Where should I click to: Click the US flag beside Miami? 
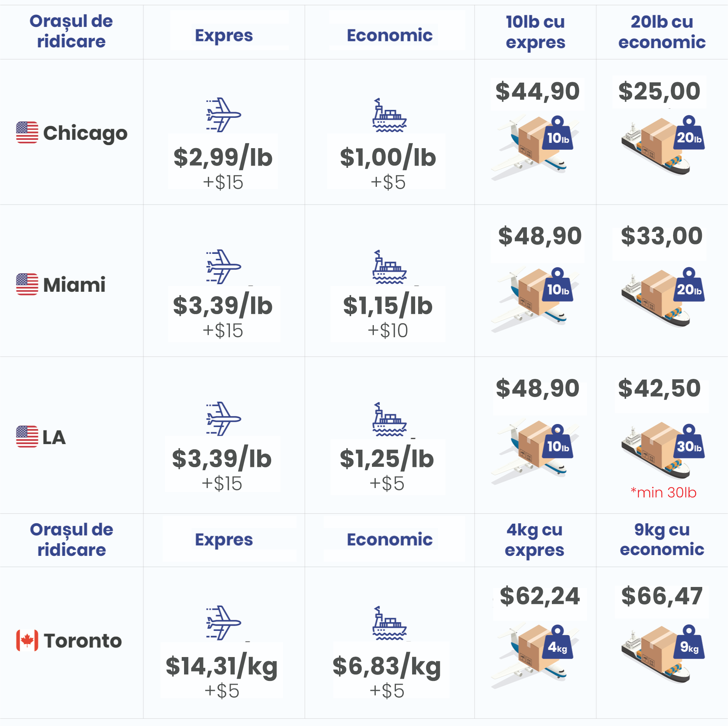click(x=27, y=284)
